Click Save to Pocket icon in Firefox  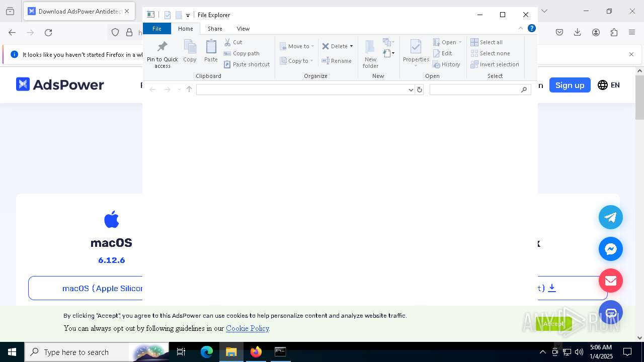(x=559, y=33)
